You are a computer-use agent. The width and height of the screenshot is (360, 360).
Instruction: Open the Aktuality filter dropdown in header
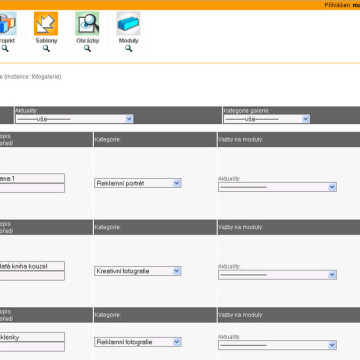coord(74,119)
